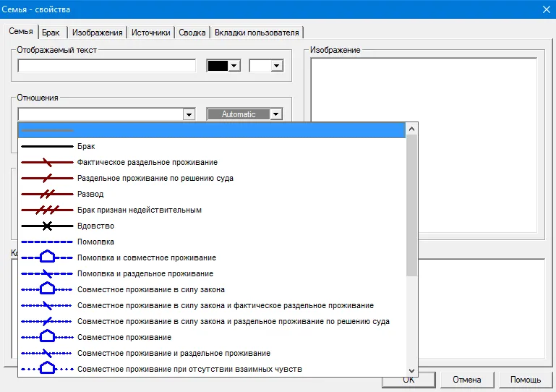
Task: Expand the empty dropdown beside the black swatch
Action: click(275, 66)
